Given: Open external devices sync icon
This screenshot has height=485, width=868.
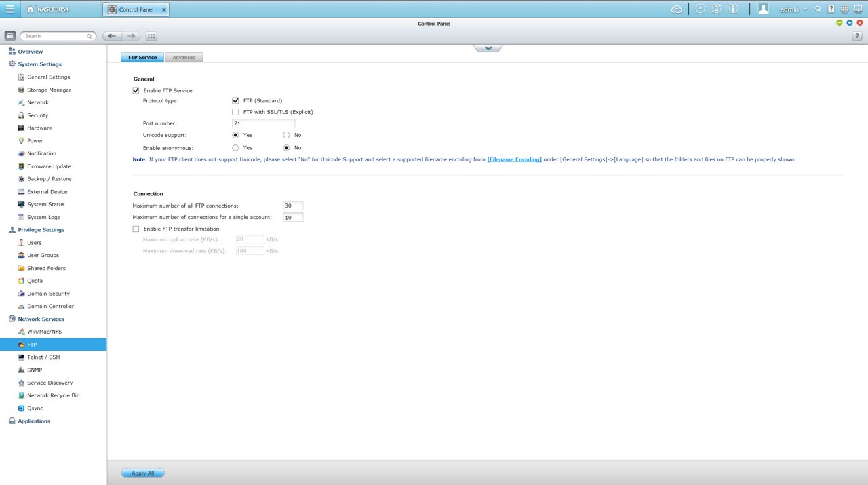Looking at the screenshot, I should [716, 9].
